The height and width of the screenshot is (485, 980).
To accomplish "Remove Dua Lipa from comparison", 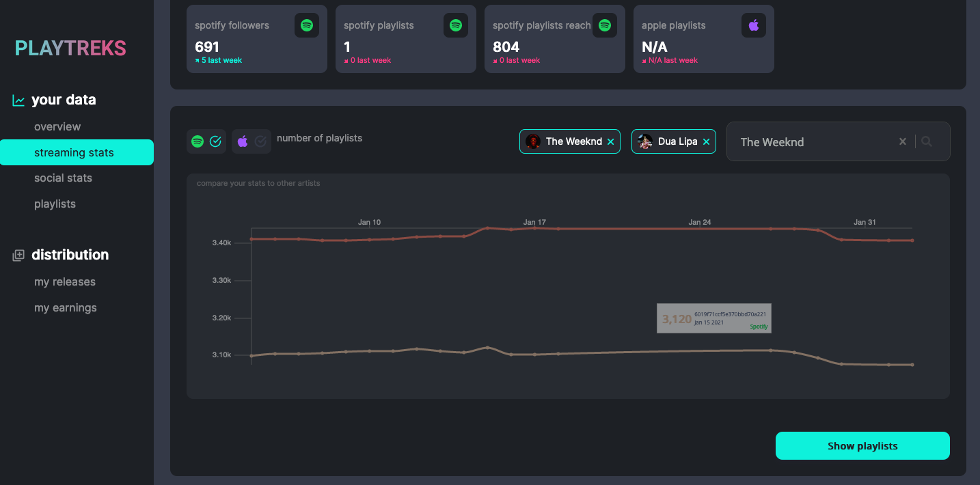I will 706,142.
